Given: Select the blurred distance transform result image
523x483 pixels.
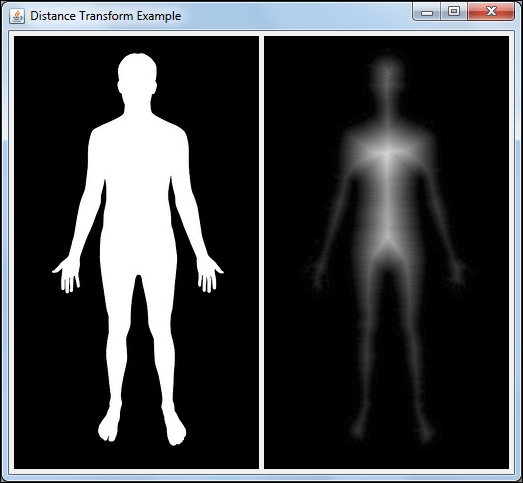Looking at the screenshot, I should click(387, 253).
